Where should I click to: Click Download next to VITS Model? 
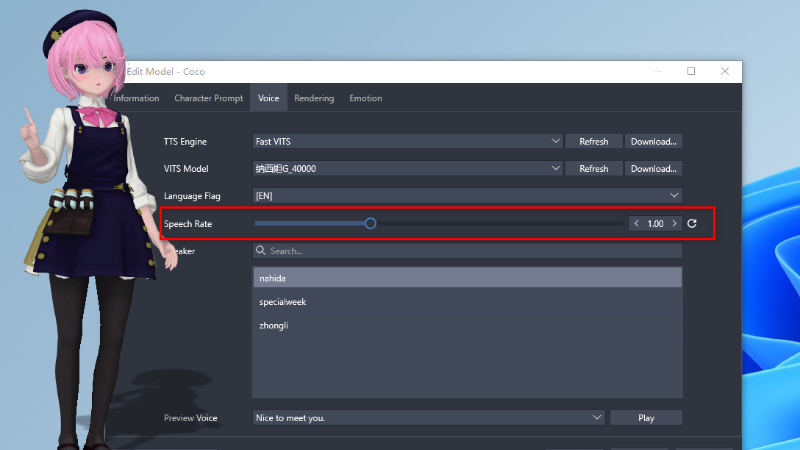pos(653,168)
